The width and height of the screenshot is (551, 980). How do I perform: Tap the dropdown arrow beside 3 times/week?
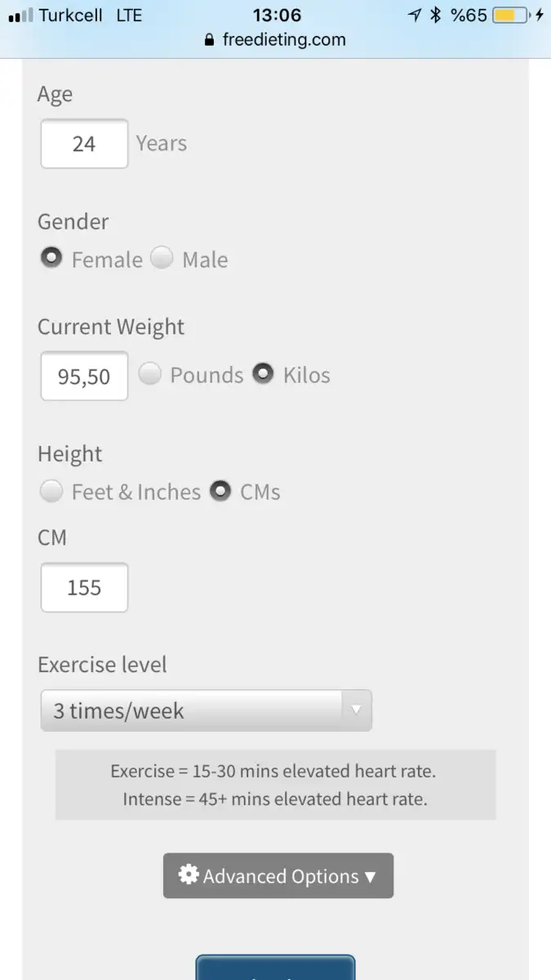pyautogui.click(x=356, y=710)
